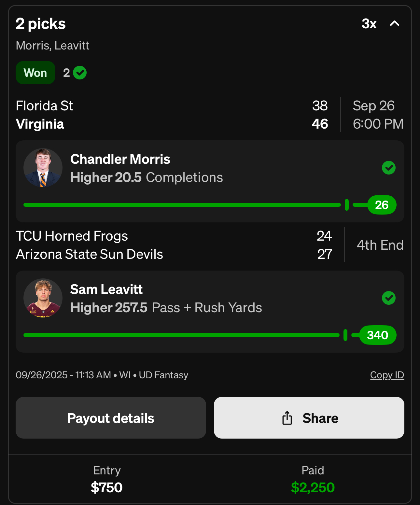This screenshot has height=505, width=420.
Task: Click the 26 completions result bubble
Action: (x=382, y=205)
